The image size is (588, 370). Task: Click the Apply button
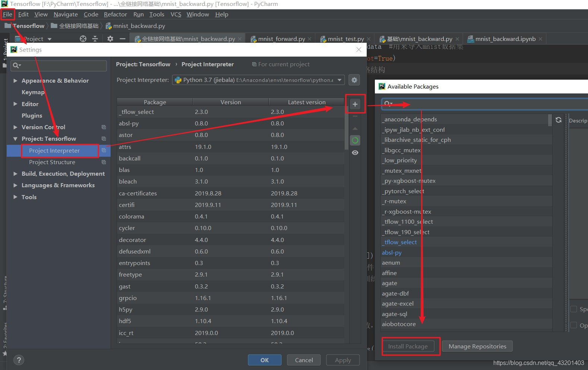pyautogui.click(x=343, y=360)
